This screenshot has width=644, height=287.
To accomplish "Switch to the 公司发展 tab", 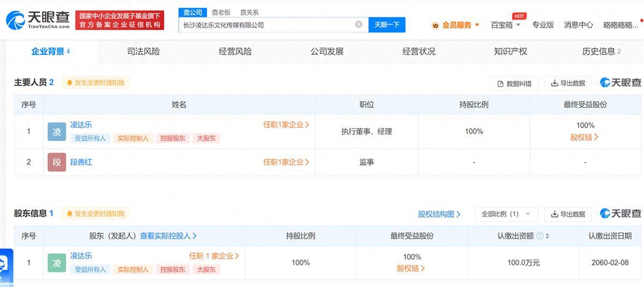I will click(327, 51).
